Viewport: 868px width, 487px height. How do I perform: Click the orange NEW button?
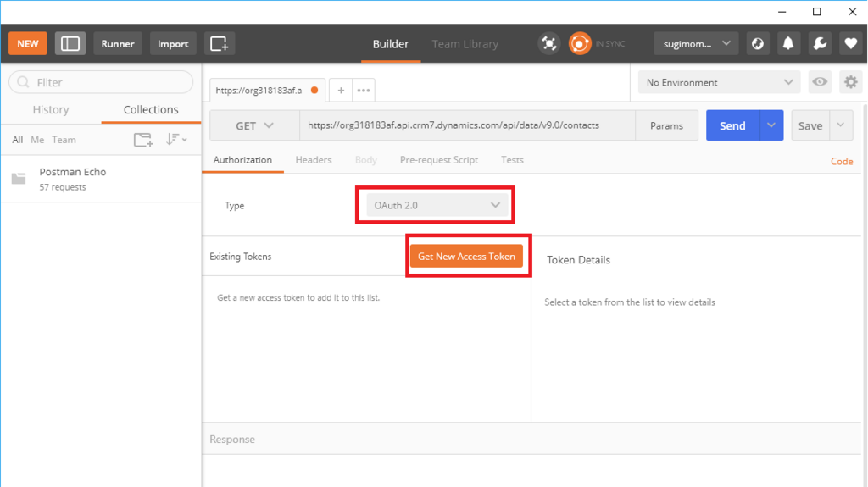[28, 44]
